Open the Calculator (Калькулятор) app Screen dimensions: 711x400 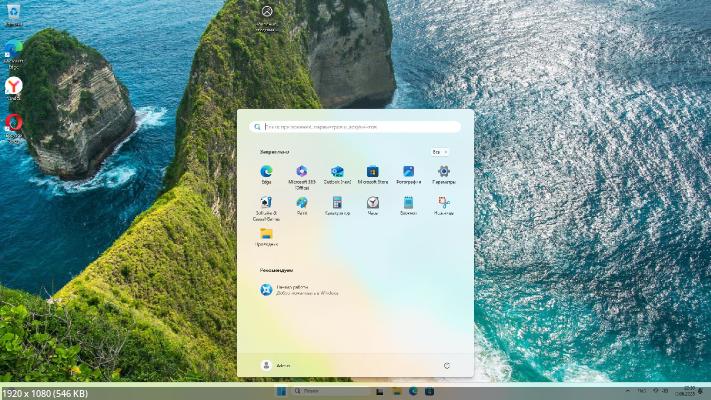(337, 205)
